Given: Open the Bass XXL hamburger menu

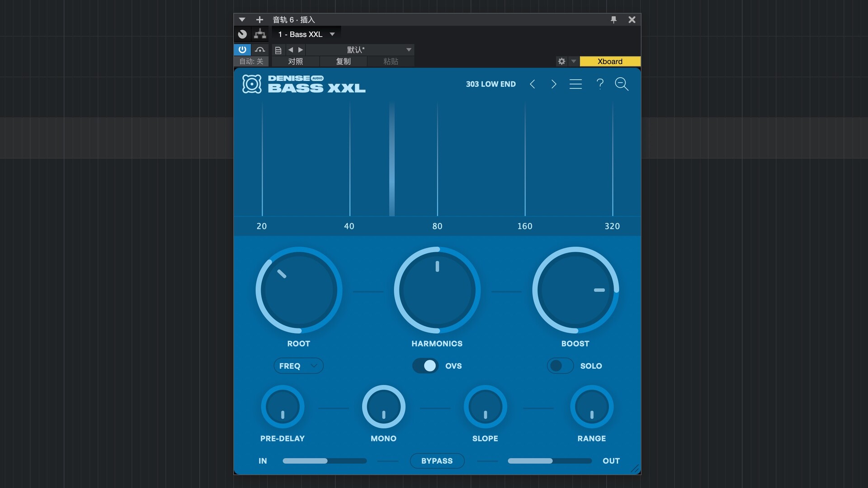Looking at the screenshot, I should coord(576,84).
